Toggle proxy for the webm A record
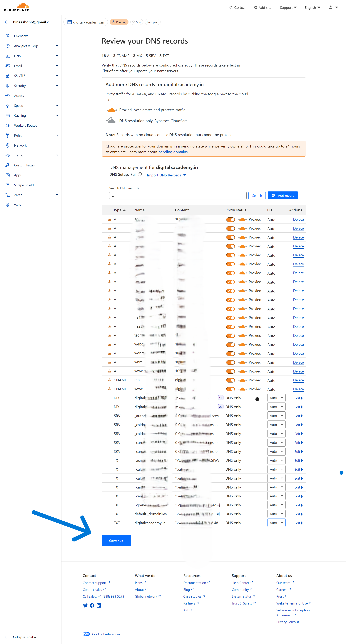This screenshot has width=346, height=644. pyautogui.click(x=231, y=353)
